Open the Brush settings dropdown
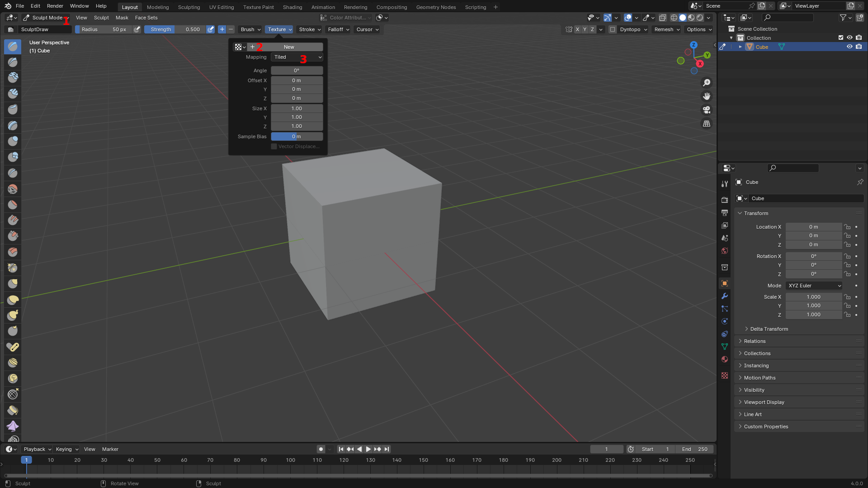The image size is (868, 488). click(x=250, y=29)
